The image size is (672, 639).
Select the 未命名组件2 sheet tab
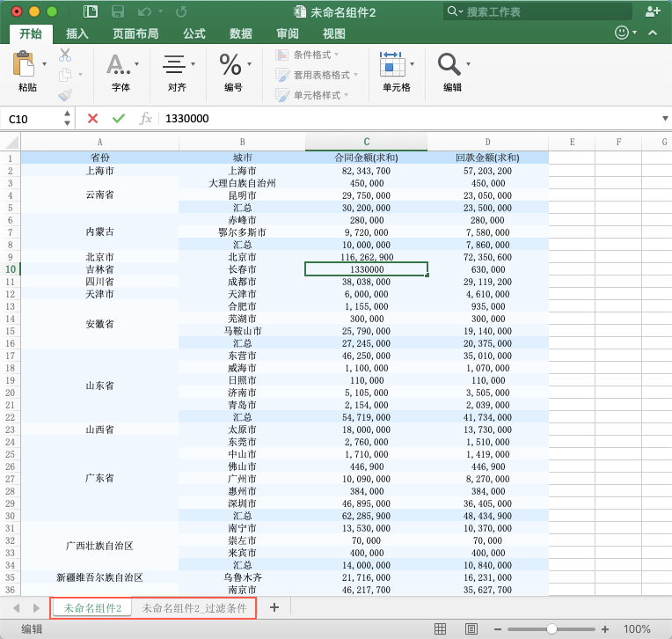92,607
